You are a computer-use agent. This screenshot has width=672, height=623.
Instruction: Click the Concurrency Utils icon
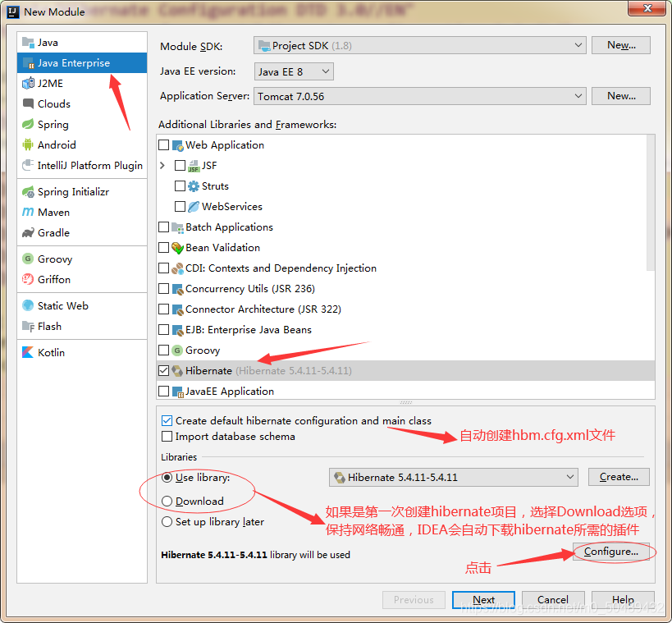[x=177, y=289]
